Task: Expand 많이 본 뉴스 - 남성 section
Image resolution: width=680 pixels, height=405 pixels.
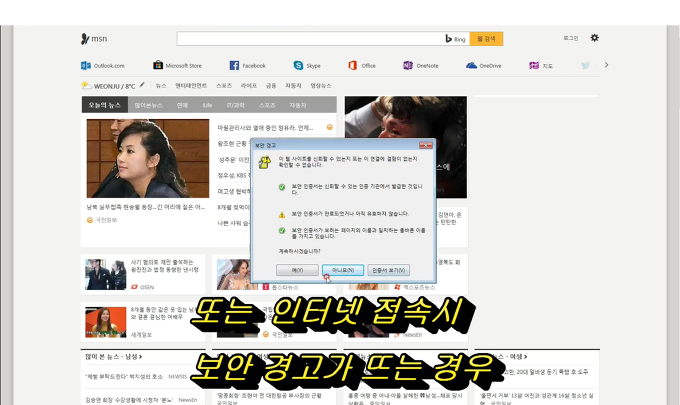Action: 114,356
